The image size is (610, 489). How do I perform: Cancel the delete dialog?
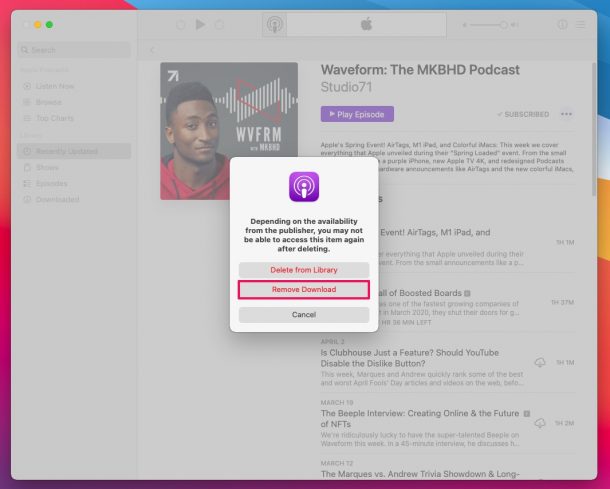pos(304,314)
